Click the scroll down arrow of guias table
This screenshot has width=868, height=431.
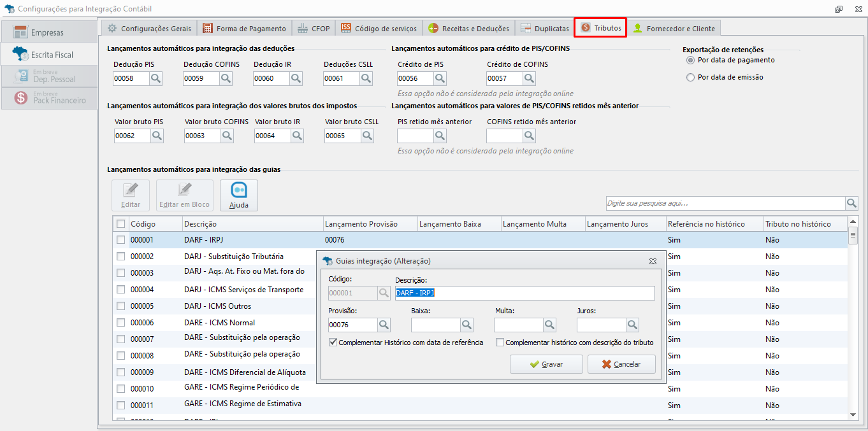click(853, 414)
